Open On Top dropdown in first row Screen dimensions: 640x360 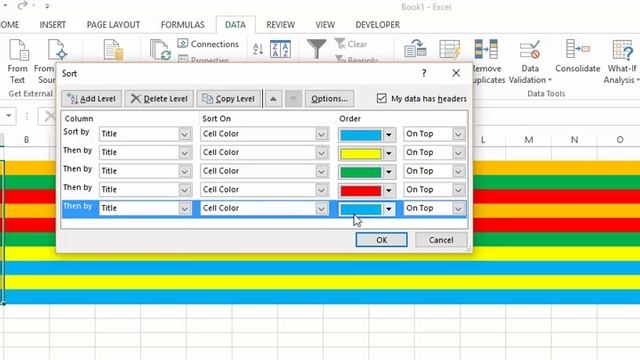tap(458, 134)
